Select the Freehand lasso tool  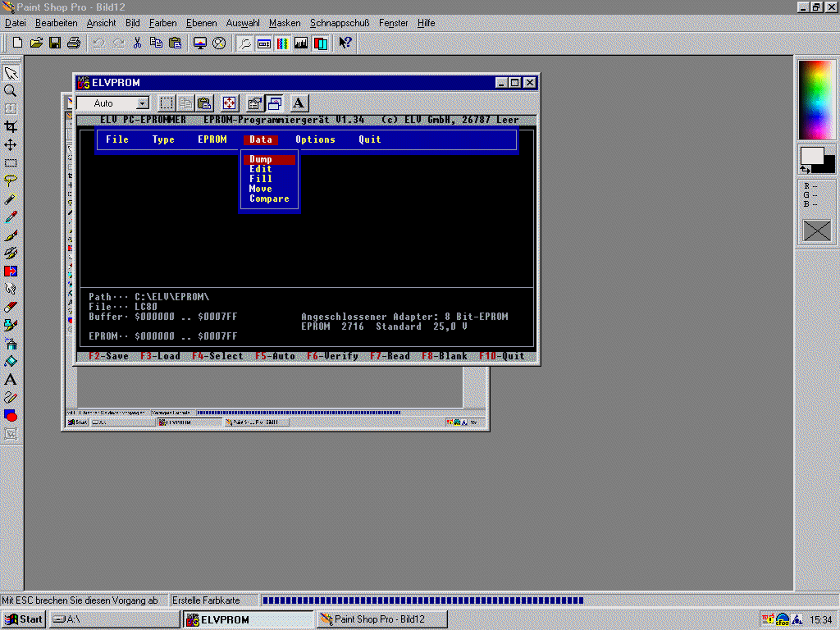pyautogui.click(x=11, y=180)
